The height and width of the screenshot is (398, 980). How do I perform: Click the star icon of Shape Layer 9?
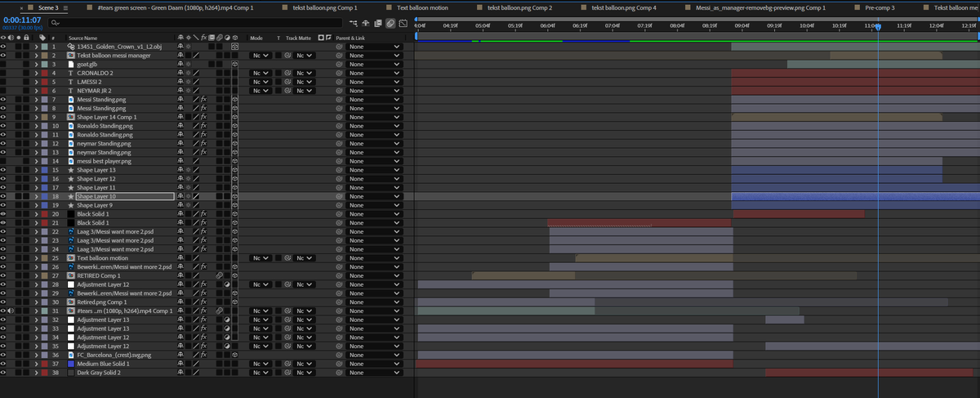pos(71,205)
